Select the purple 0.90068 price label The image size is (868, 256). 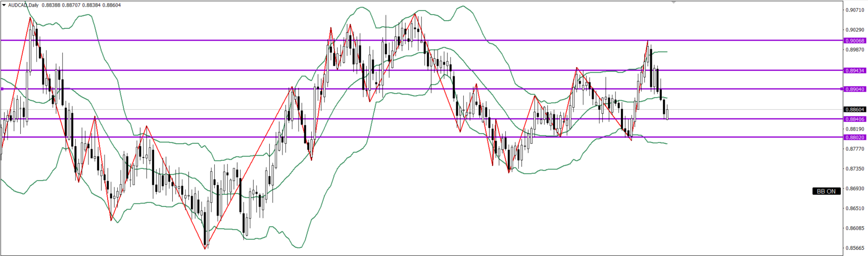click(x=855, y=40)
